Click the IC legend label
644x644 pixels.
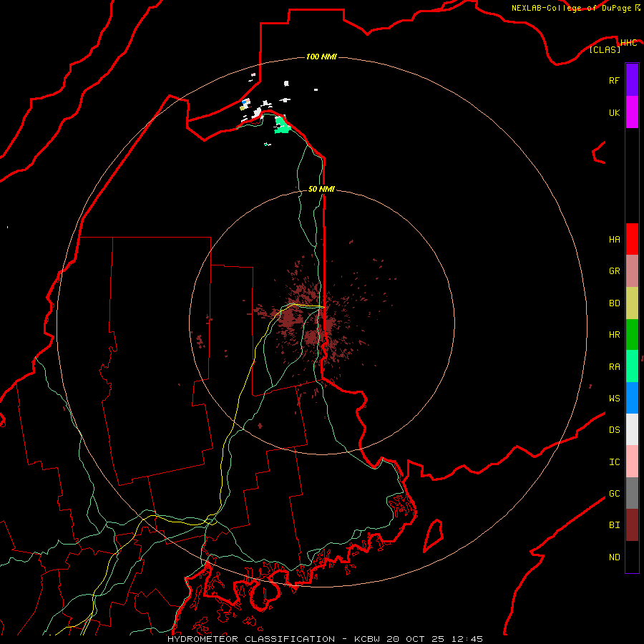pos(614,462)
